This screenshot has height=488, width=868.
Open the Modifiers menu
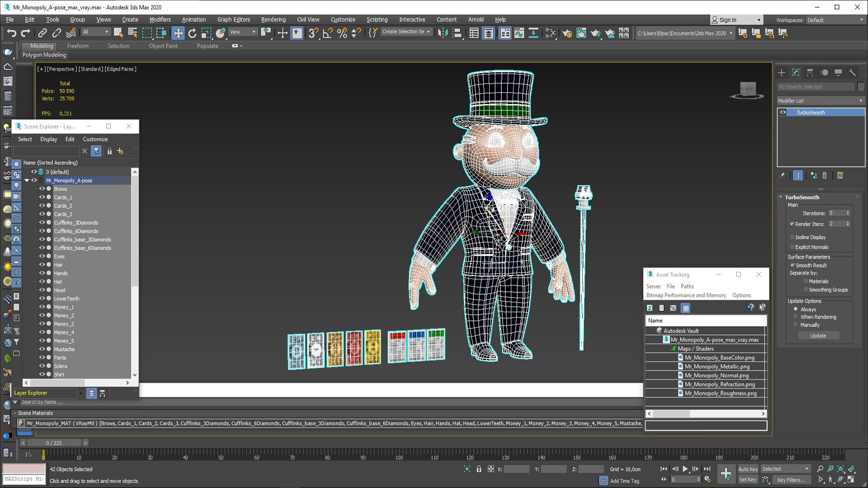[x=160, y=19]
